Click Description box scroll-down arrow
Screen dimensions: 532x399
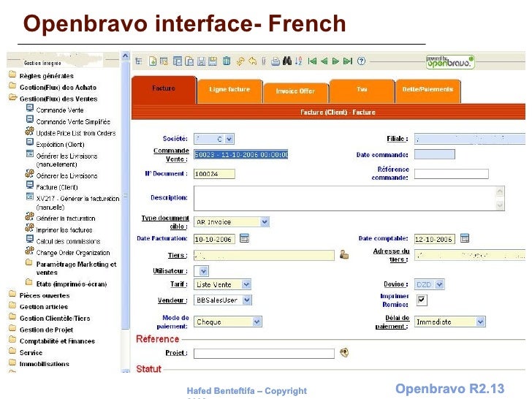coord(500,205)
